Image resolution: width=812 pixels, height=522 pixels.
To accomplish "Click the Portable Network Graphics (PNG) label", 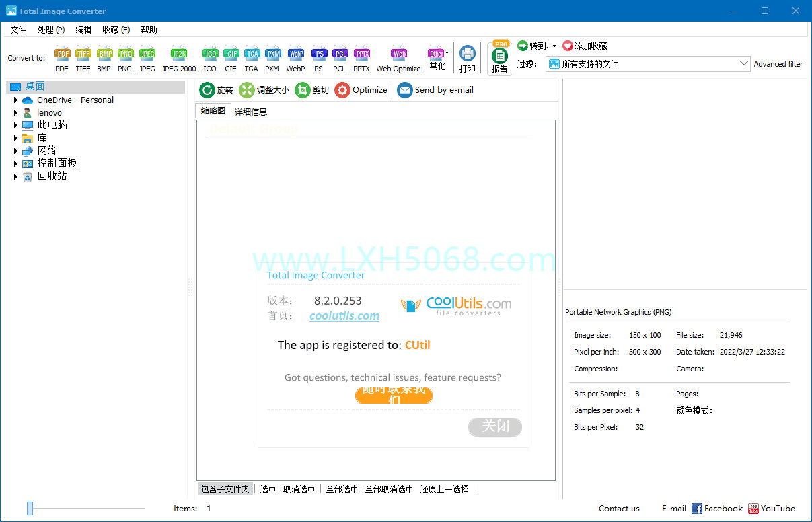I will tap(618, 312).
